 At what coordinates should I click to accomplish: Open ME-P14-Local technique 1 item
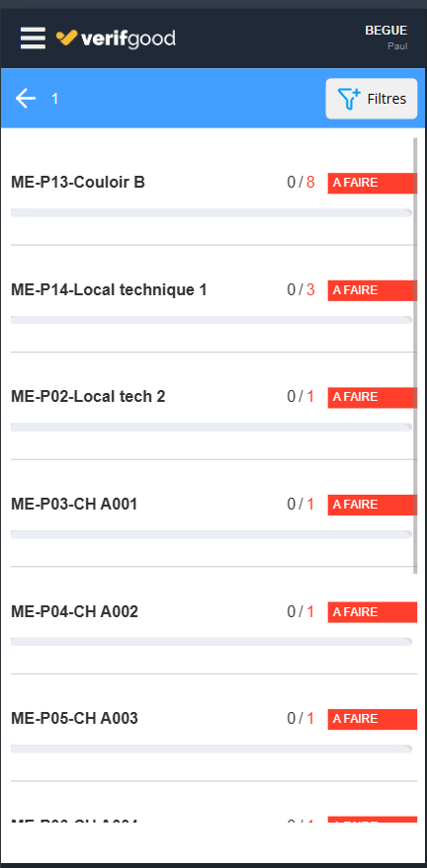213,299
